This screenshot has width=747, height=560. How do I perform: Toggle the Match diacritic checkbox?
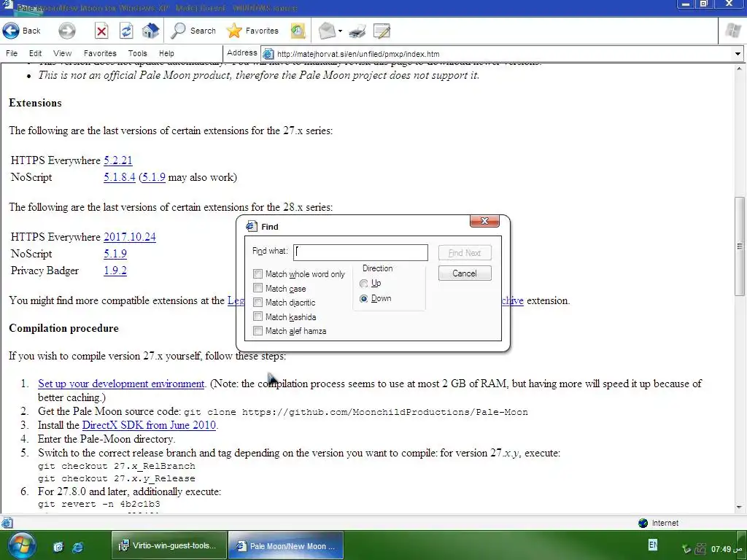tap(258, 303)
